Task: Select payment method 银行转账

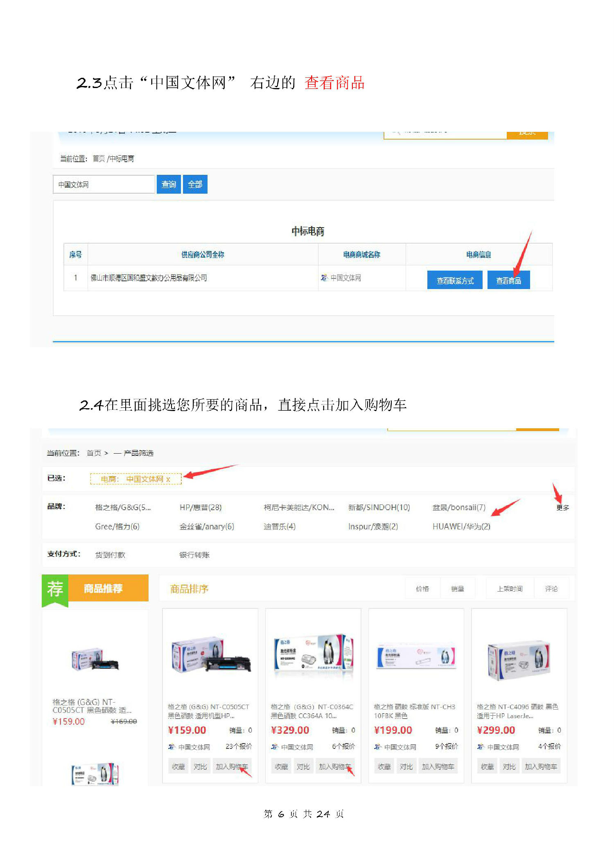Action: (194, 555)
